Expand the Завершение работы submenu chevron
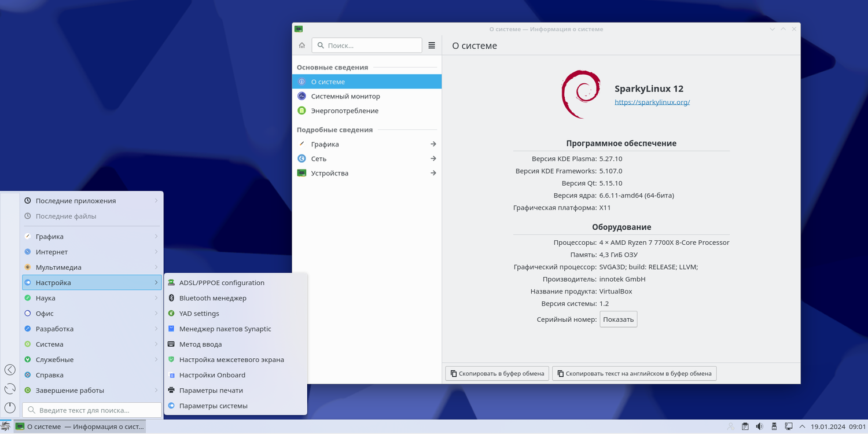Image resolution: width=868 pixels, height=434 pixels. coord(156,390)
